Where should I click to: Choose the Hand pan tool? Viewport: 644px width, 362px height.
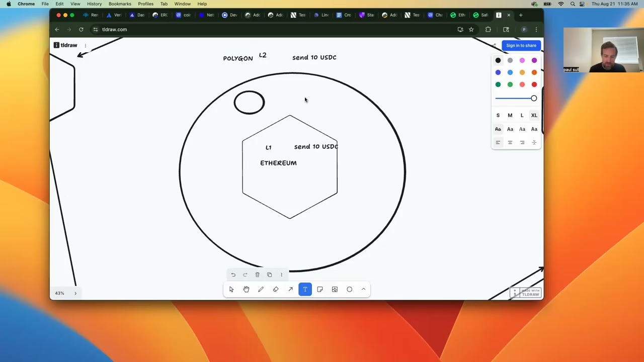coord(246,289)
